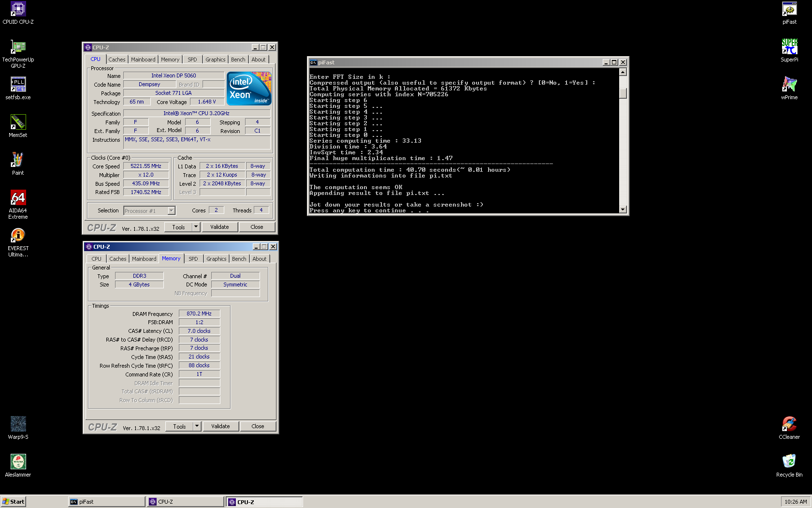Click the Intel Xeon inside logo

coord(249,89)
